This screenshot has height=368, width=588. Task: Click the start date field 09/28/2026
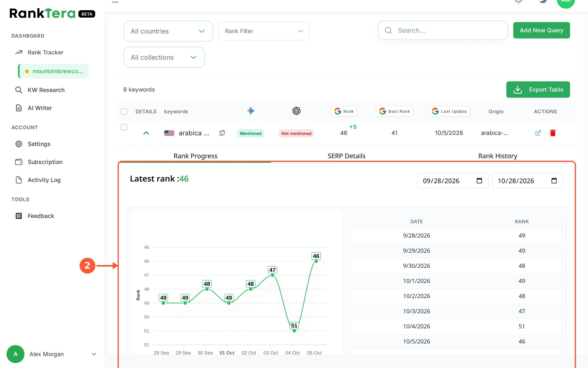453,181
